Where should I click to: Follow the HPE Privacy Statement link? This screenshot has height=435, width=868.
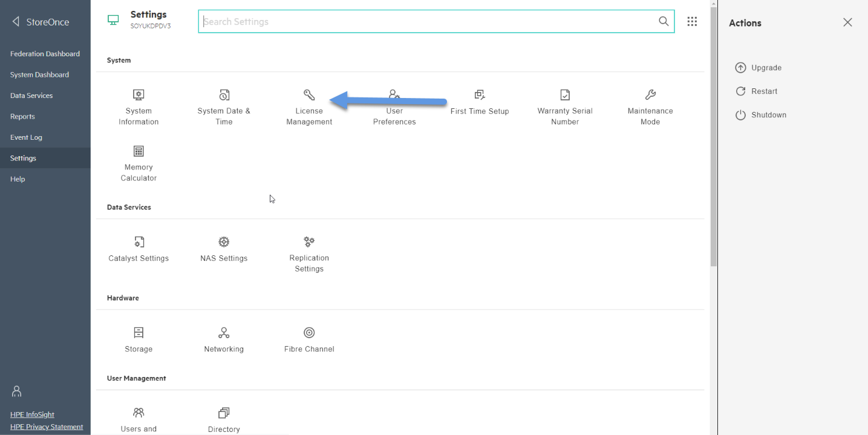point(47,427)
